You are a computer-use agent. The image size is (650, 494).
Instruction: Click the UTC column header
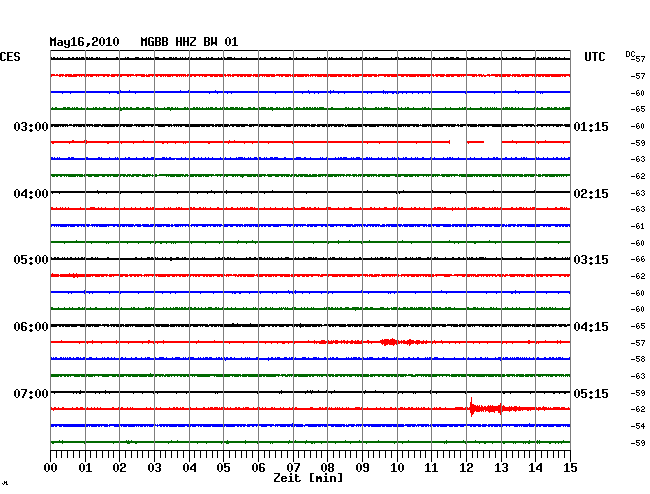click(594, 57)
